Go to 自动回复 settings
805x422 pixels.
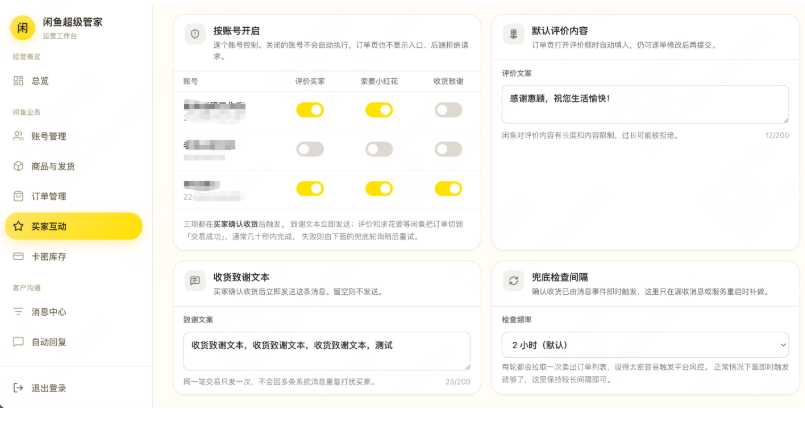(73, 341)
